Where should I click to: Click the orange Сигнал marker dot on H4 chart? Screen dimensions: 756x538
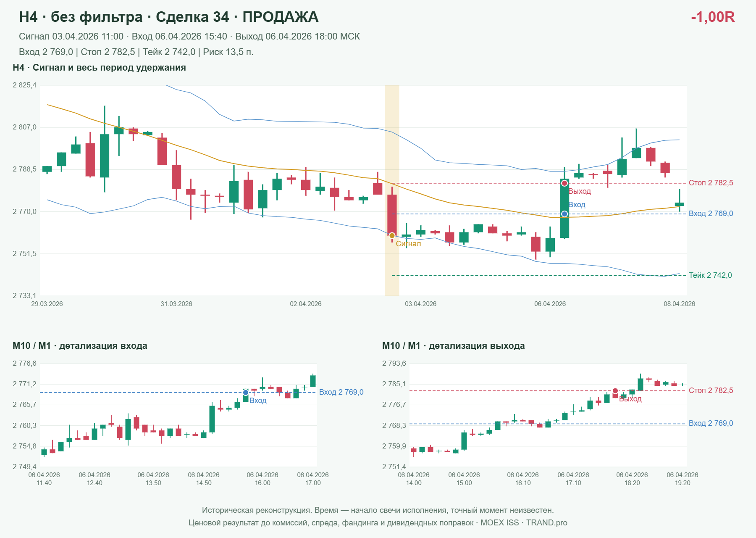[392, 235]
